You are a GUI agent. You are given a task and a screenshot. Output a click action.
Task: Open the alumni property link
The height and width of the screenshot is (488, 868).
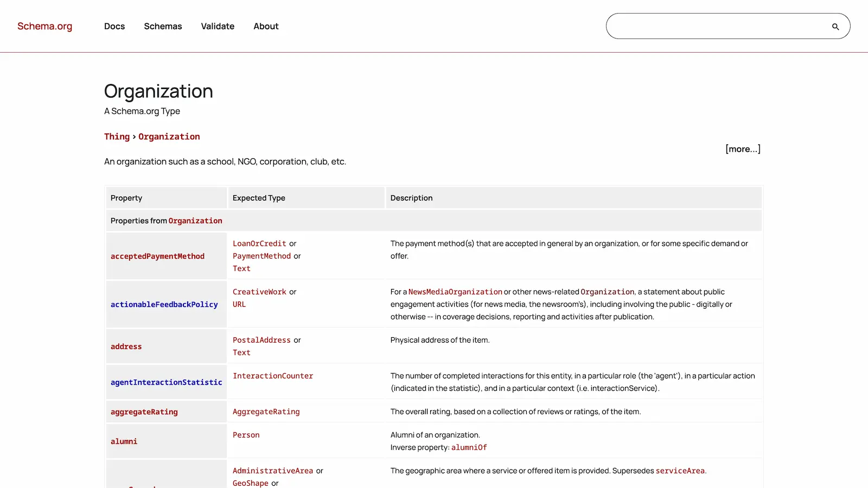(x=124, y=441)
